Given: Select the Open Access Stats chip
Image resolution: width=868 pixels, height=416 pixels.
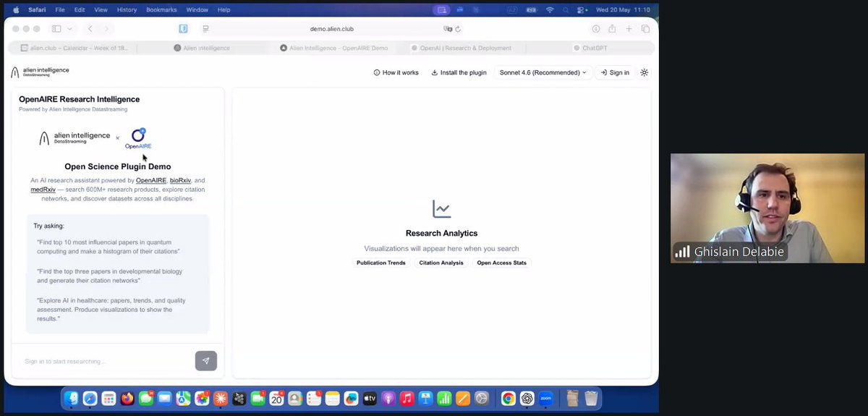Looking at the screenshot, I should point(502,263).
